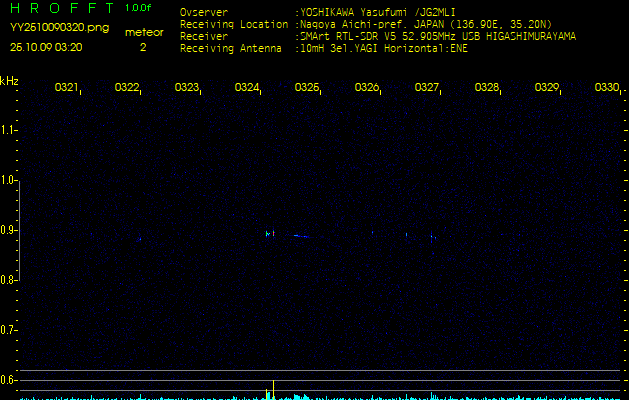
Task: Click the meteor count value 2
Action: (x=143, y=47)
